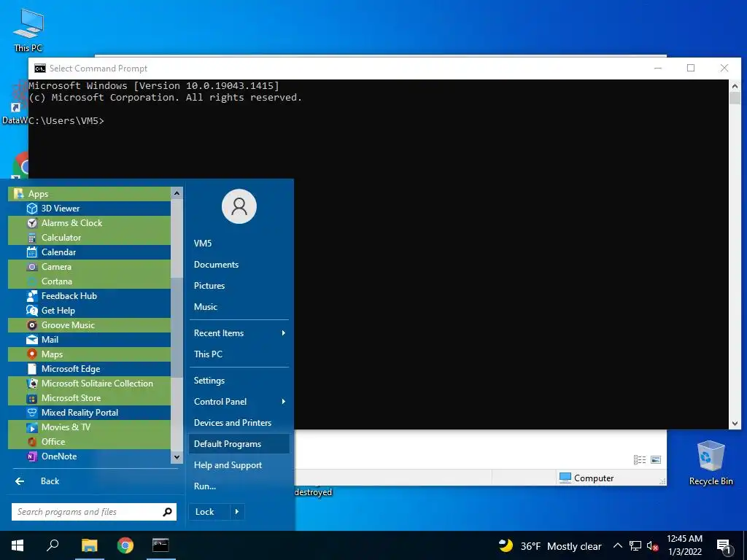The width and height of the screenshot is (747, 560).
Task: Open clock showing 12:45 AM
Action: [684, 545]
